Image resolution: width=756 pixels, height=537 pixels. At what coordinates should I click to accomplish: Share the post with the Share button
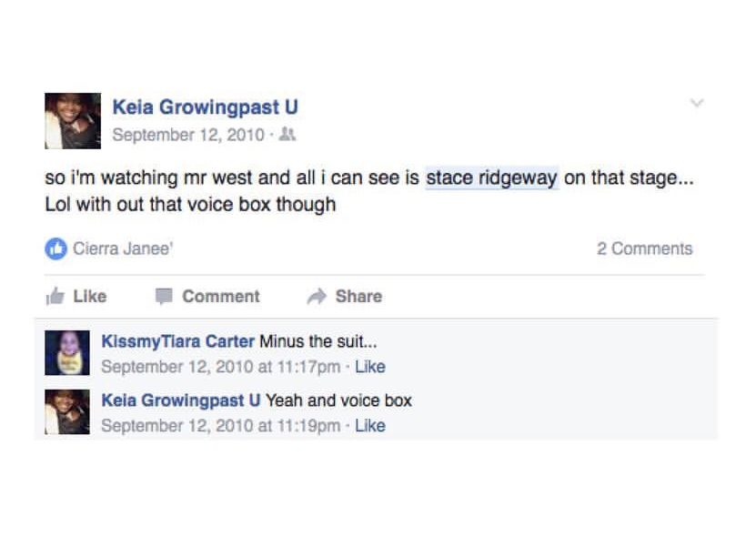(x=345, y=296)
